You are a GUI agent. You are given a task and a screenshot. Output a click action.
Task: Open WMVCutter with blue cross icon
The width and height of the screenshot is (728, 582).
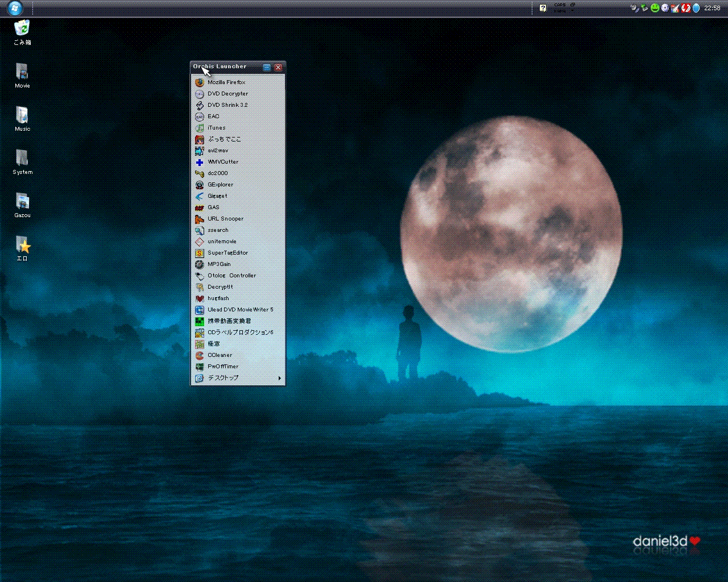pos(238,162)
